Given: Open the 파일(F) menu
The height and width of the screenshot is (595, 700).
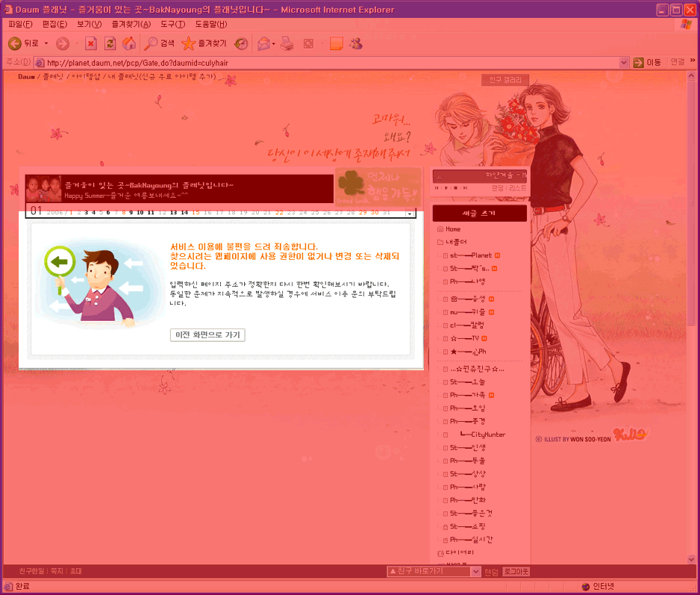Looking at the screenshot, I should (x=20, y=24).
